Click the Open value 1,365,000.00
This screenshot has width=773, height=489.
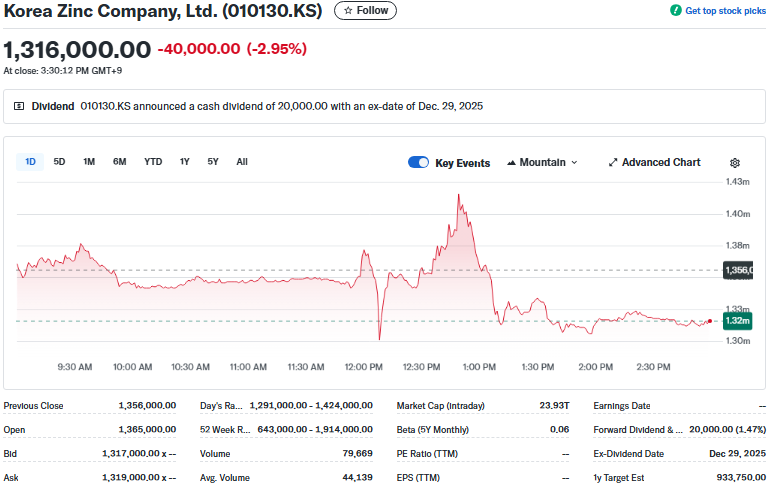(x=147, y=429)
